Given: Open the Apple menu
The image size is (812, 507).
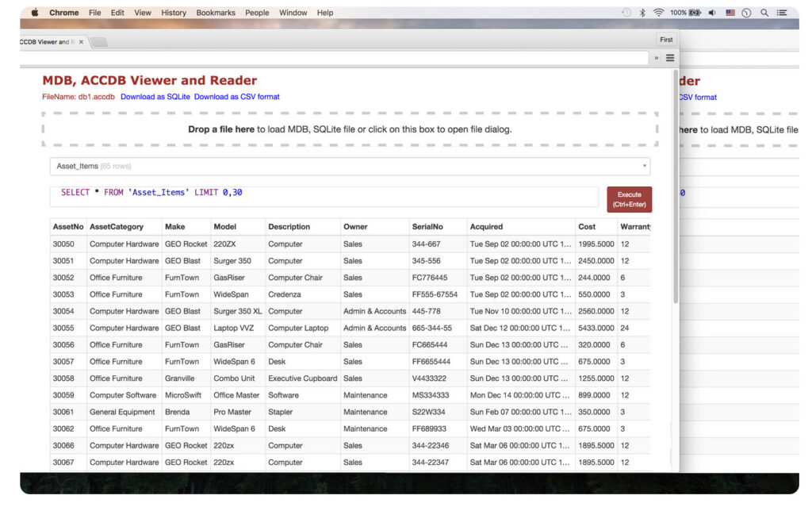Looking at the screenshot, I should (x=34, y=13).
